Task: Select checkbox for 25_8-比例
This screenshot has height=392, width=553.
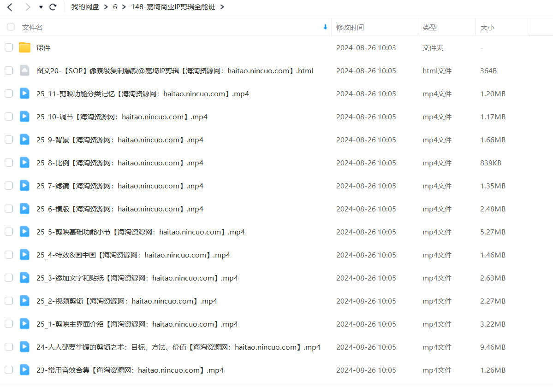Action: click(9, 163)
